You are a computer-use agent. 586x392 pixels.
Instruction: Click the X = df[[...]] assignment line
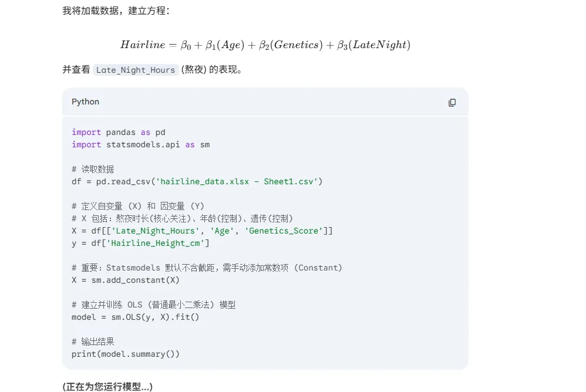pos(202,231)
